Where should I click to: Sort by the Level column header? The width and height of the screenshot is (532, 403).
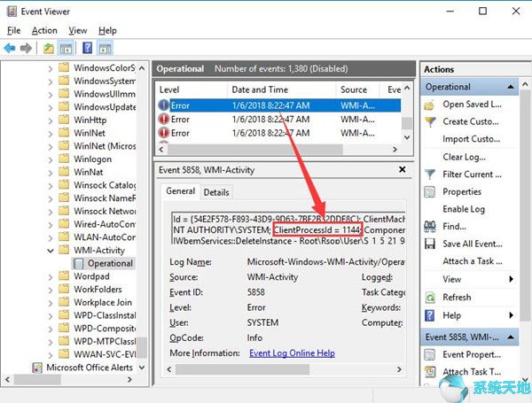coord(169,89)
